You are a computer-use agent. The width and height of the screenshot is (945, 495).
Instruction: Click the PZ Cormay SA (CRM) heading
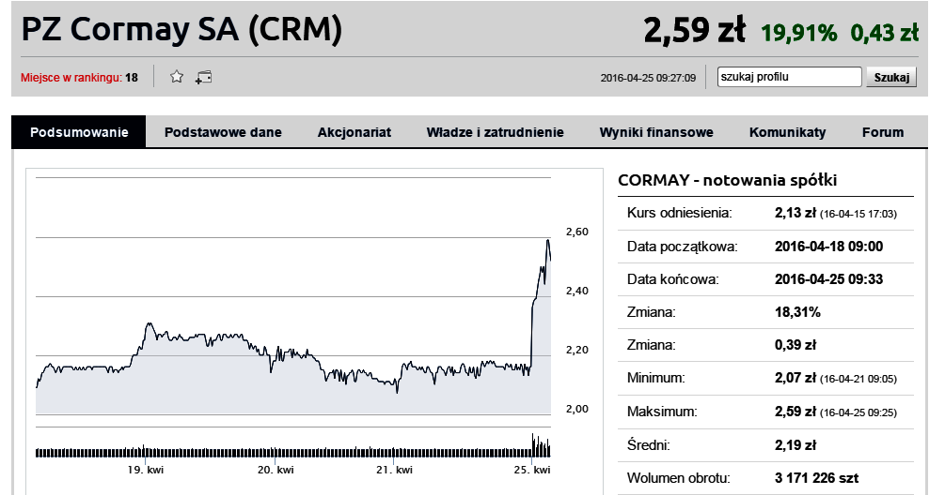pyautogui.click(x=181, y=29)
